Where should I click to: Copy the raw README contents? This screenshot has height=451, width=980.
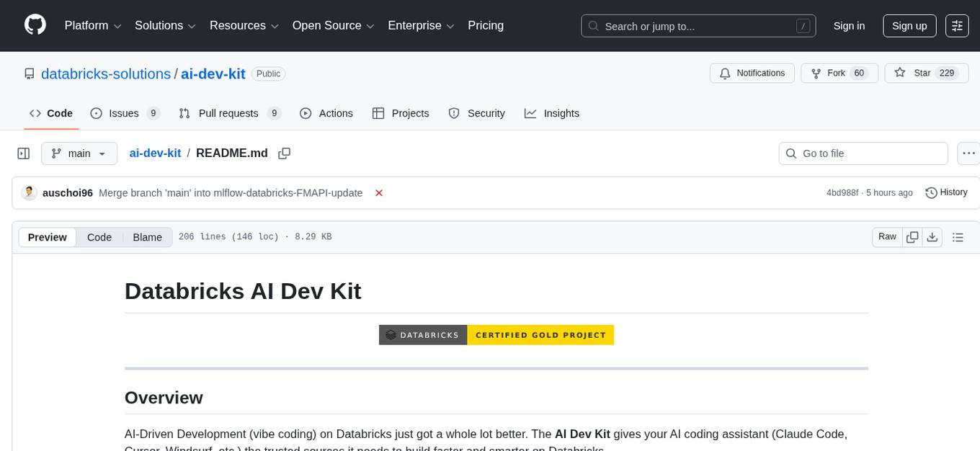click(x=912, y=236)
